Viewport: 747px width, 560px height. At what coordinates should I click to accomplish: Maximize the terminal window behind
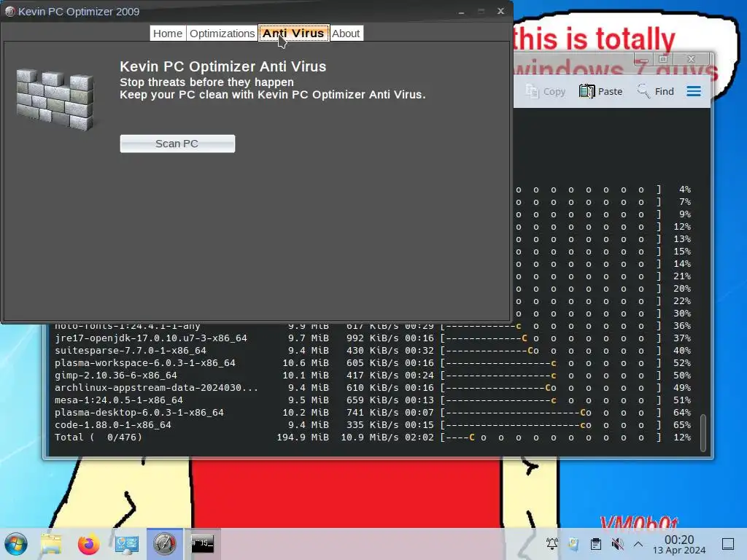pos(662,59)
